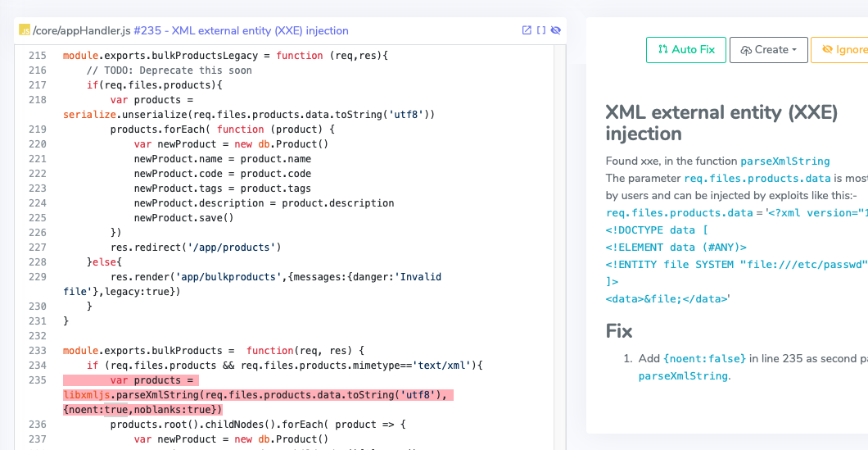Viewport: 868px width, 450px height.
Task: Click the module.exports.bulkProducts declaration line
Action: [x=215, y=351]
